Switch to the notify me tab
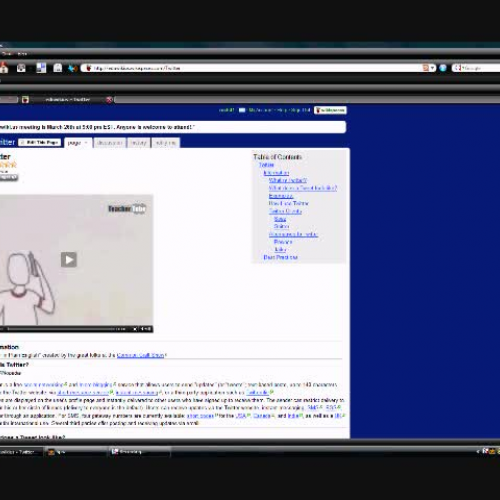The height and width of the screenshot is (500, 500). click(165, 143)
